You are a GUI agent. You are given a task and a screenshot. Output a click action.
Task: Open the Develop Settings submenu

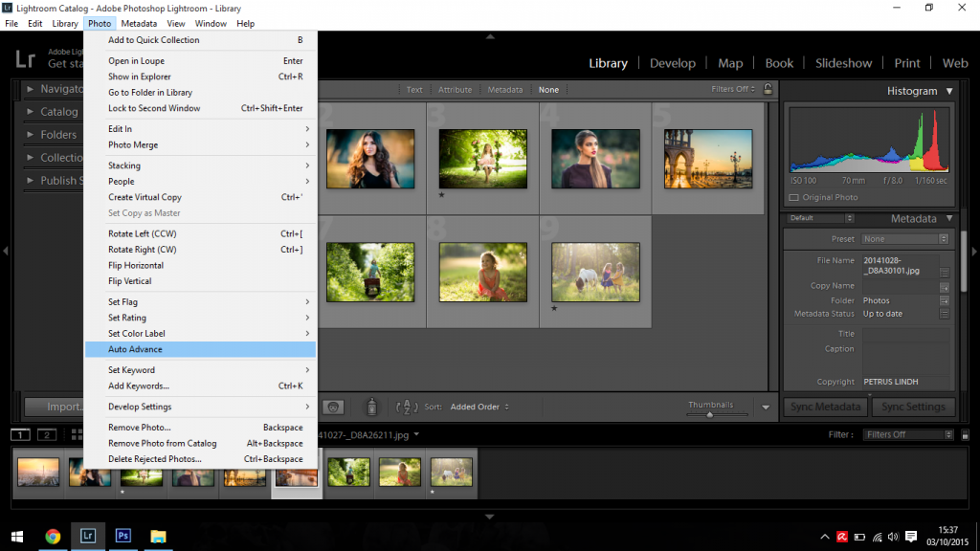(x=201, y=407)
